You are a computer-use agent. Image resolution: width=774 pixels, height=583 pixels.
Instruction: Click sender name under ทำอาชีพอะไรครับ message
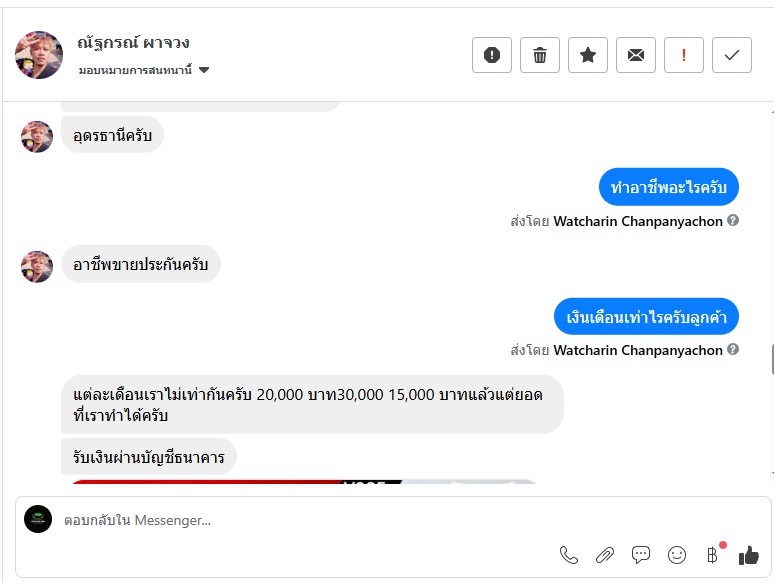(638, 221)
